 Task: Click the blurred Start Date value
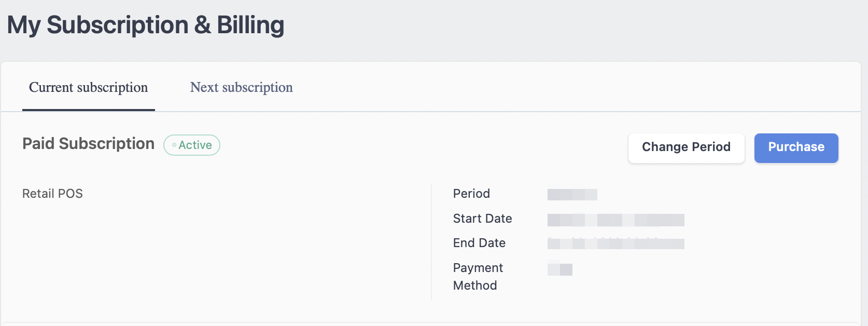(616, 220)
